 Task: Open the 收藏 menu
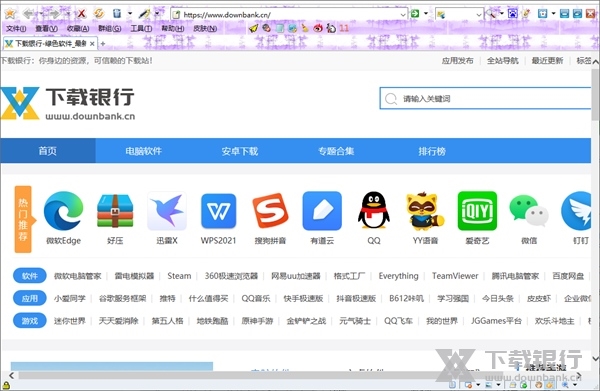point(78,28)
